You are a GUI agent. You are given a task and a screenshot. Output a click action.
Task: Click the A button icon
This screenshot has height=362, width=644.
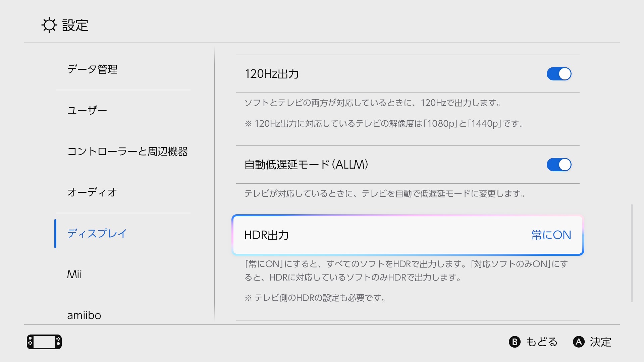579,342
